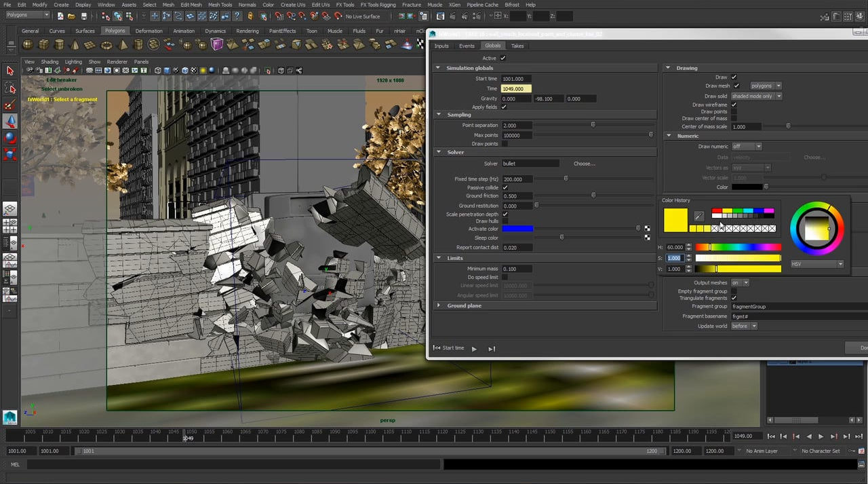
Task: Enable the Do speed limit checkbox
Action: click(x=505, y=277)
